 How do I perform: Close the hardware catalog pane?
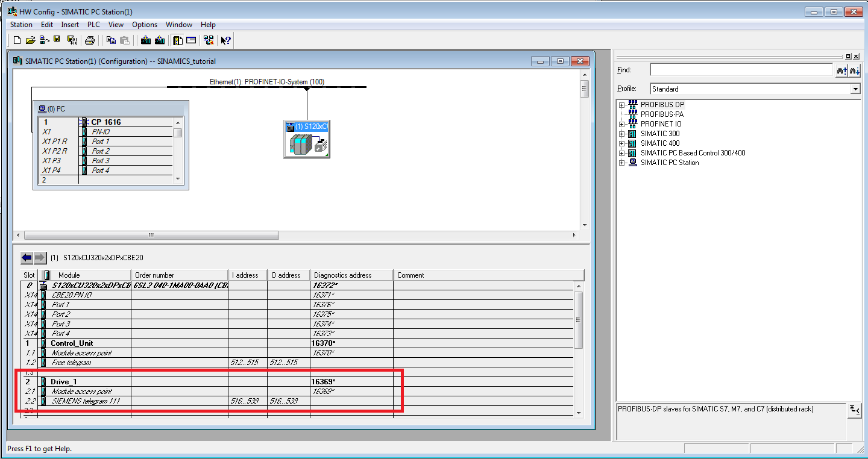(857, 56)
